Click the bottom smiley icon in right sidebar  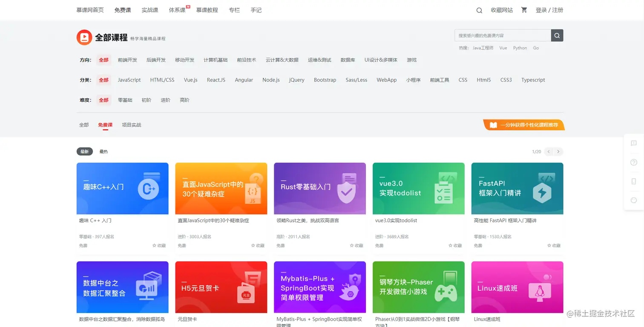click(x=634, y=200)
